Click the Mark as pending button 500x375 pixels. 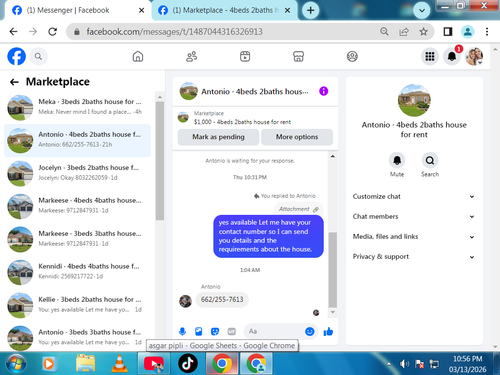click(218, 137)
